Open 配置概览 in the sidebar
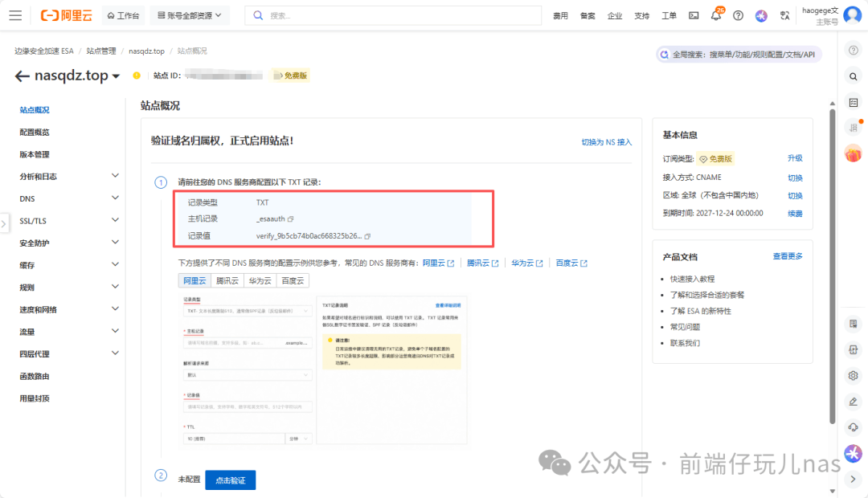The width and height of the screenshot is (868, 498). pyautogui.click(x=35, y=132)
